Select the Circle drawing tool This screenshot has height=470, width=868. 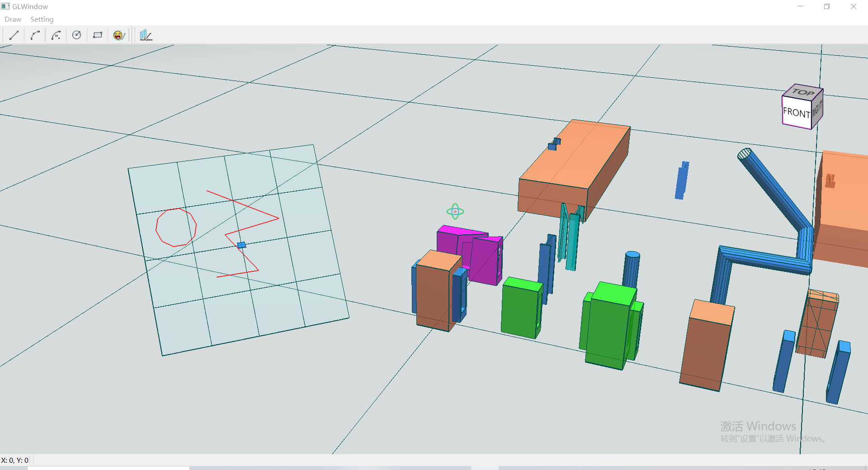pos(77,35)
